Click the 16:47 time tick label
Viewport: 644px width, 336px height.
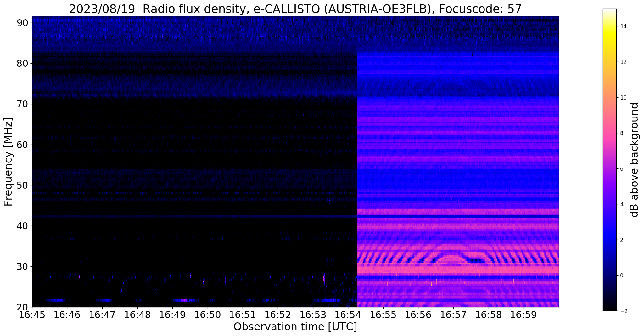(x=102, y=314)
